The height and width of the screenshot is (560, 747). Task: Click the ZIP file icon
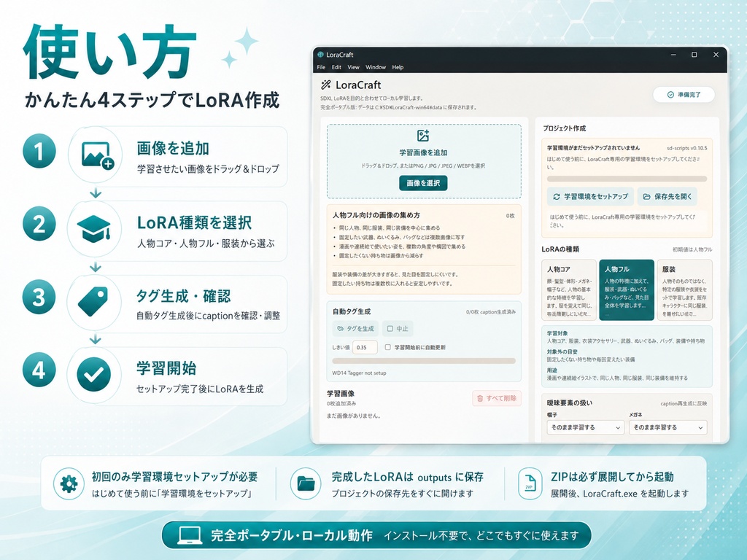530,484
